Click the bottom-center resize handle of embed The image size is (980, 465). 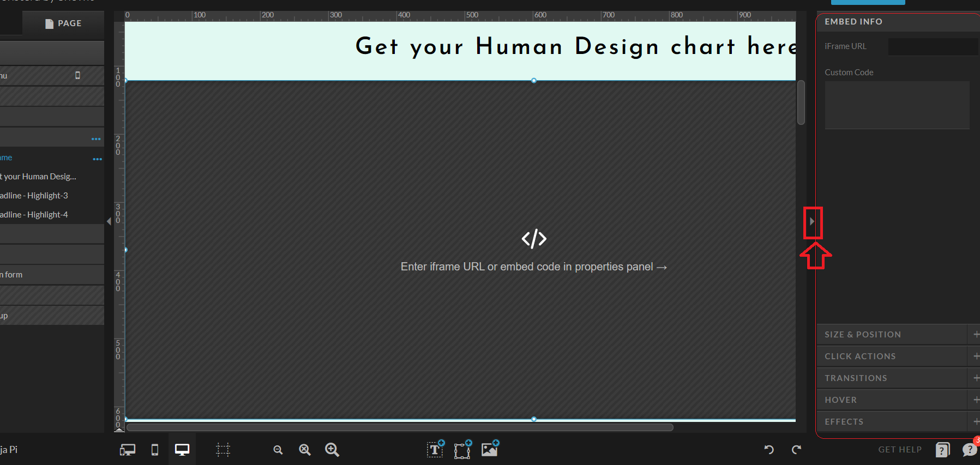[x=534, y=419]
